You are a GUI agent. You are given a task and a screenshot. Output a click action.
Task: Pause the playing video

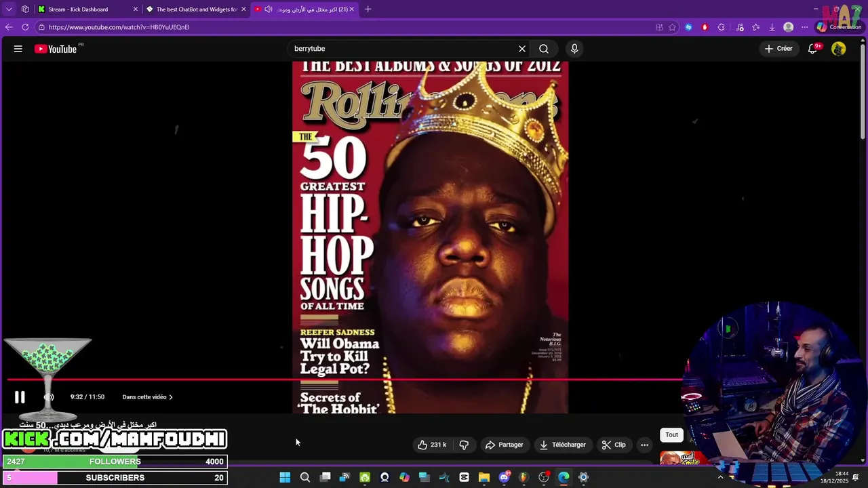click(x=20, y=397)
